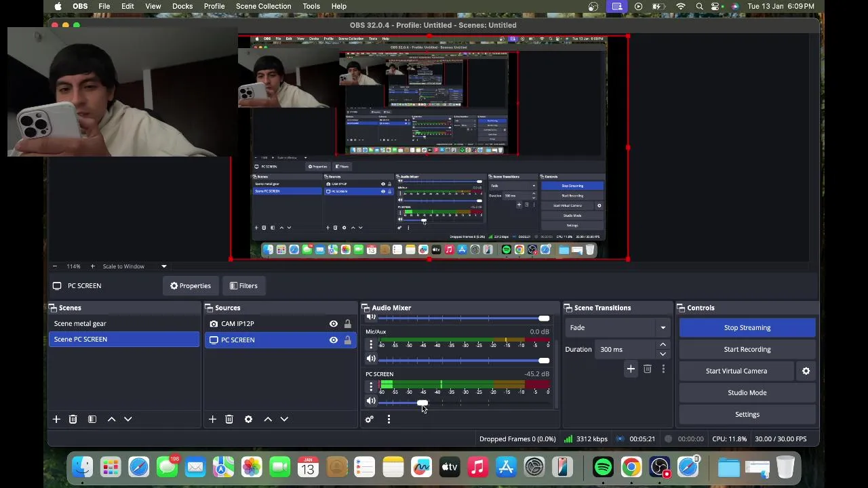Click the Duration 300 ms field
Viewport: 868px width, 488px height.
click(627, 350)
